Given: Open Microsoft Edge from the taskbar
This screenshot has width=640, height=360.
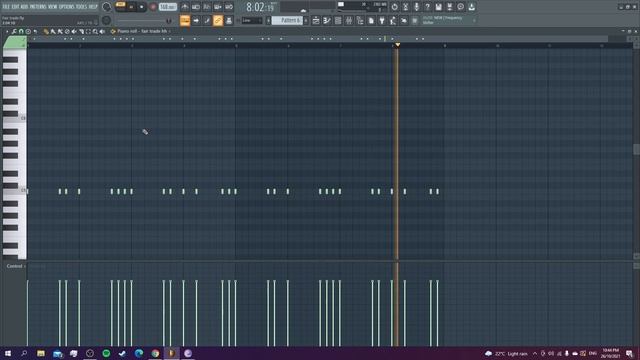Looking at the screenshot, I should 139,353.
